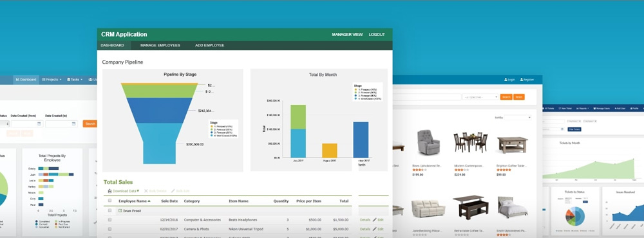Select the Beats Headphones row checkbox
Screen dimensions: 644x238
pos(109,220)
